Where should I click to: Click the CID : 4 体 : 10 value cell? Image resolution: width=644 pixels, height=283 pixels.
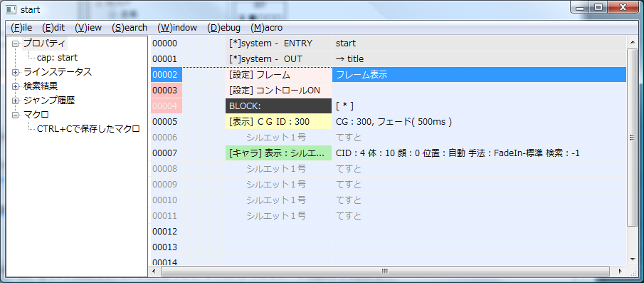pyautogui.click(x=479, y=153)
